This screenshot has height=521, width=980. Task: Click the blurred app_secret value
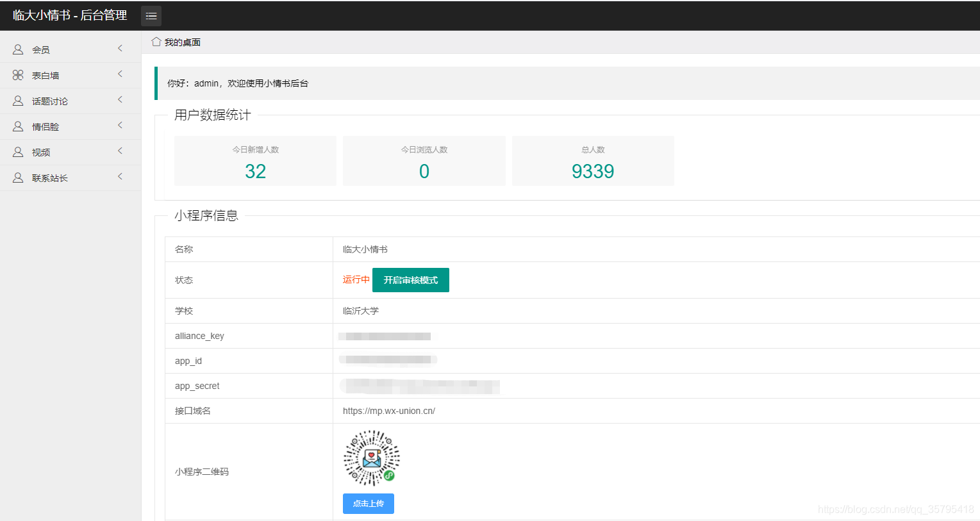[x=420, y=386]
